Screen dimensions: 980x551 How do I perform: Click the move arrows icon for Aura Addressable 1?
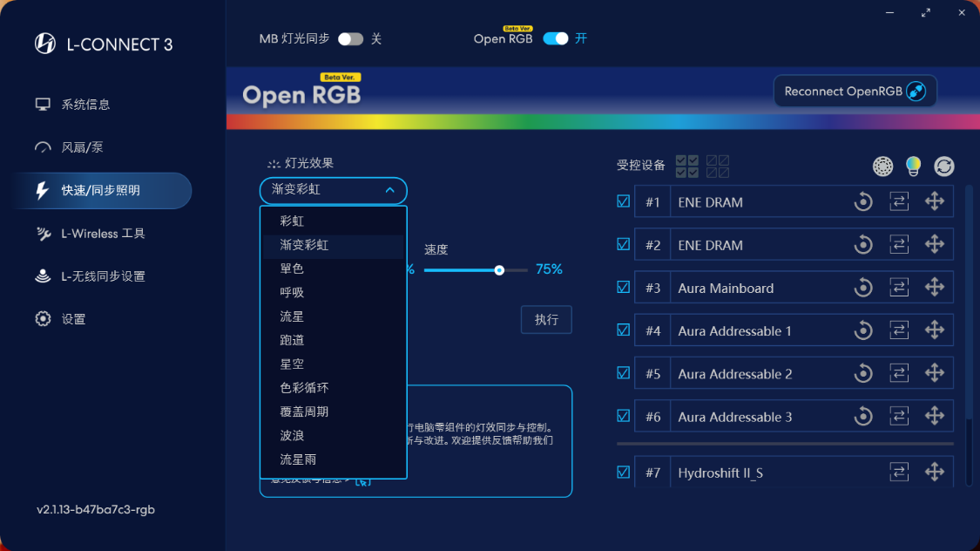(935, 330)
